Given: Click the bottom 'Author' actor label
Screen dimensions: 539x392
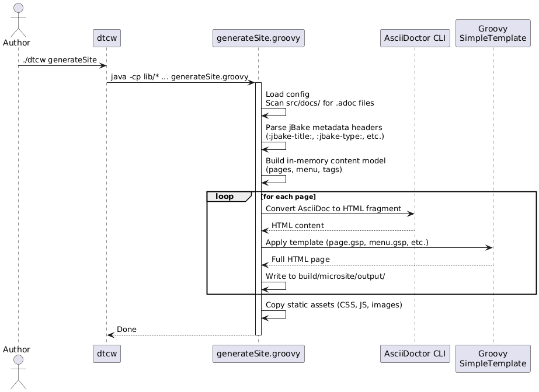Looking at the screenshot, I should point(16,349).
